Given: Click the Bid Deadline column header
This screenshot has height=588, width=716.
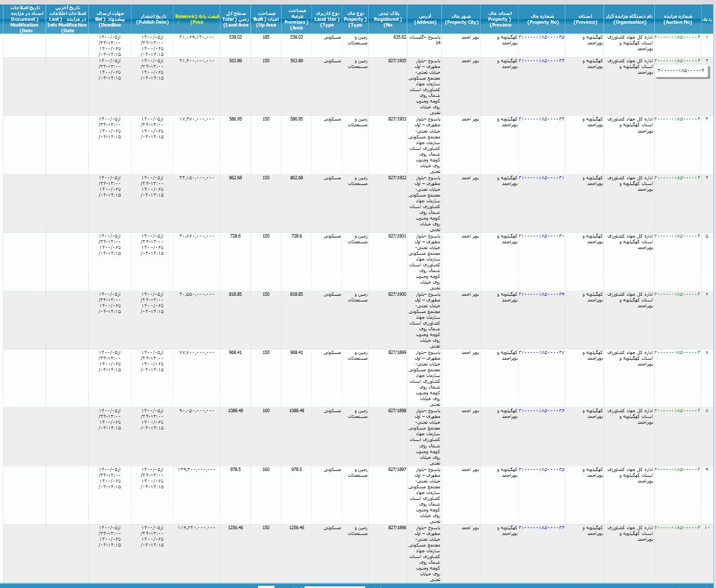Looking at the screenshot, I should (x=110, y=19).
